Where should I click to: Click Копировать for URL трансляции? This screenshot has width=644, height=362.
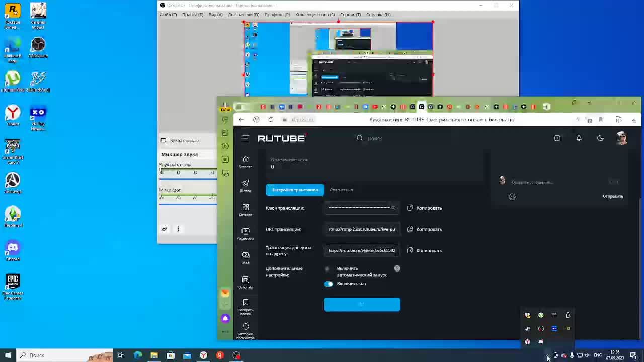click(x=429, y=229)
